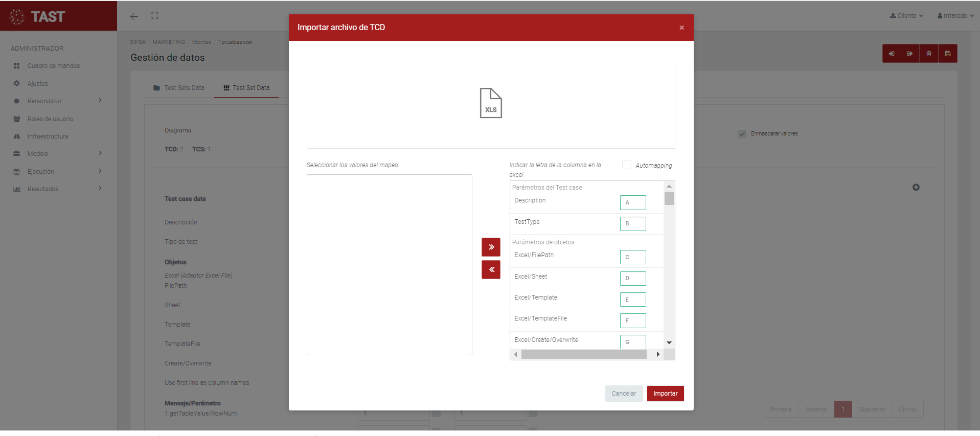Image resolution: width=980 pixels, height=436 pixels.
Task: Click the plus circle add icon
Action: pyautogui.click(x=916, y=188)
